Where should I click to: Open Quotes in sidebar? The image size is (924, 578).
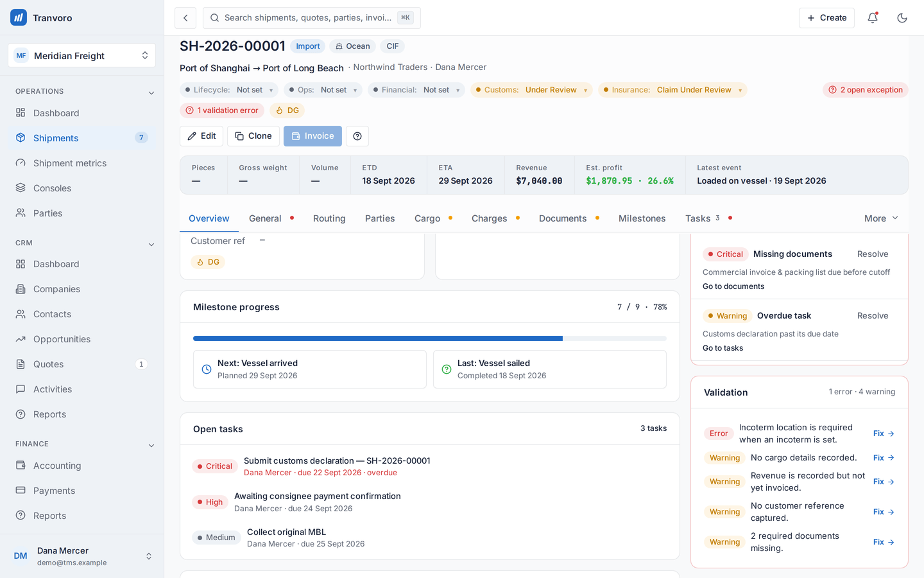82,364
